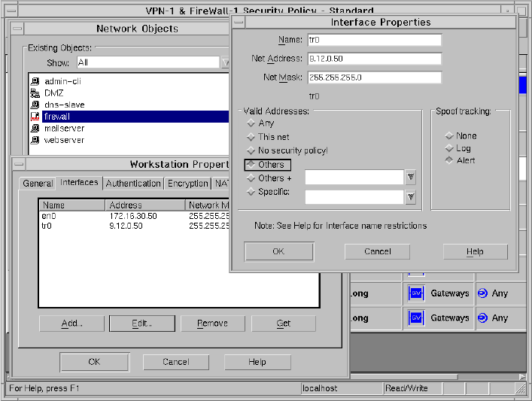Viewport: 532px width, 401px height.
Task: Click the Get interfaces button
Action: 283,324
